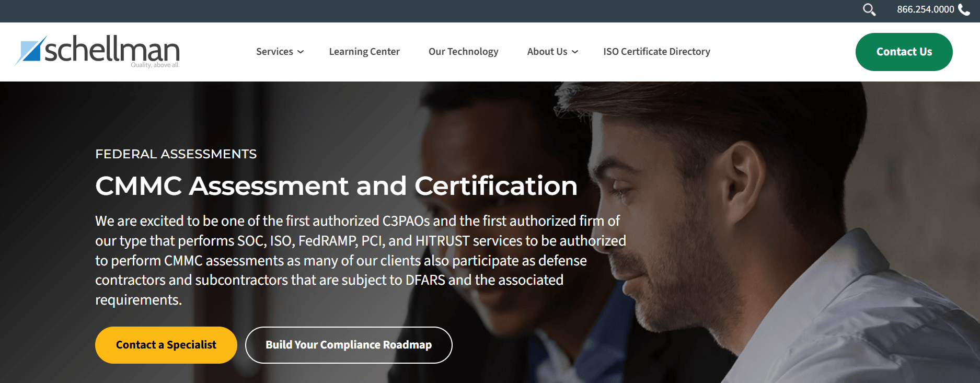Click the CMMC Assessment and Certification heading
The height and width of the screenshot is (383, 980).
coord(336,186)
